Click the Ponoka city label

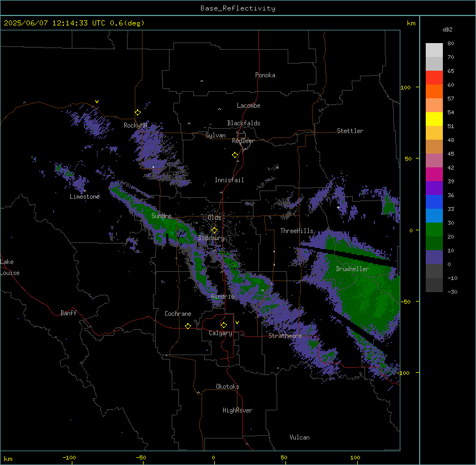coord(265,75)
